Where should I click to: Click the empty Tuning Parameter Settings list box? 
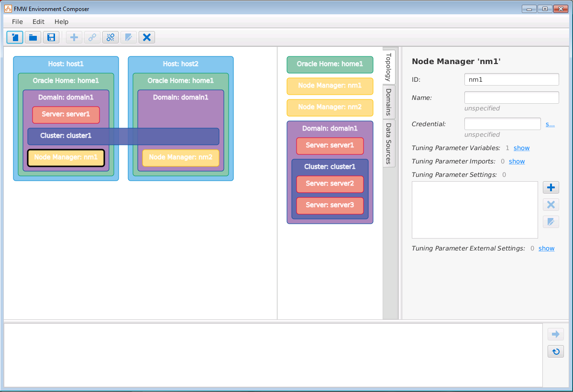(x=474, y=210)
